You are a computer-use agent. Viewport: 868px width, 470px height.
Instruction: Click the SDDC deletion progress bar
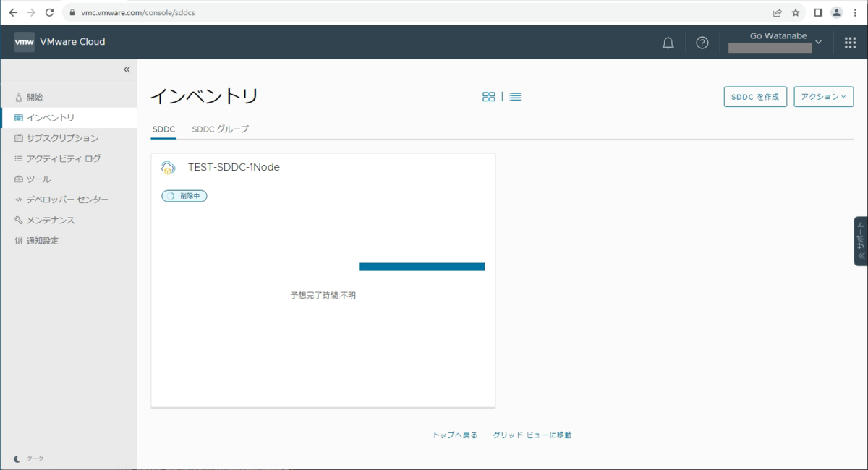click(422, 267)
